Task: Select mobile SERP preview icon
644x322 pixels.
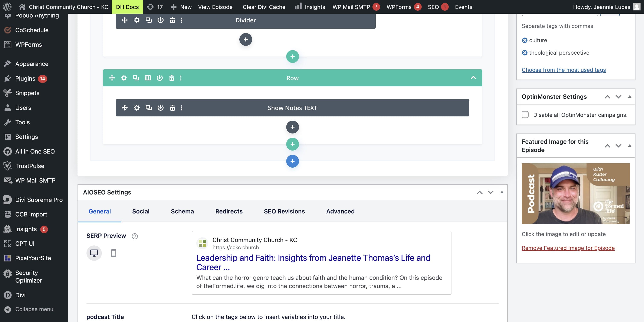Action: coord(114,253)
